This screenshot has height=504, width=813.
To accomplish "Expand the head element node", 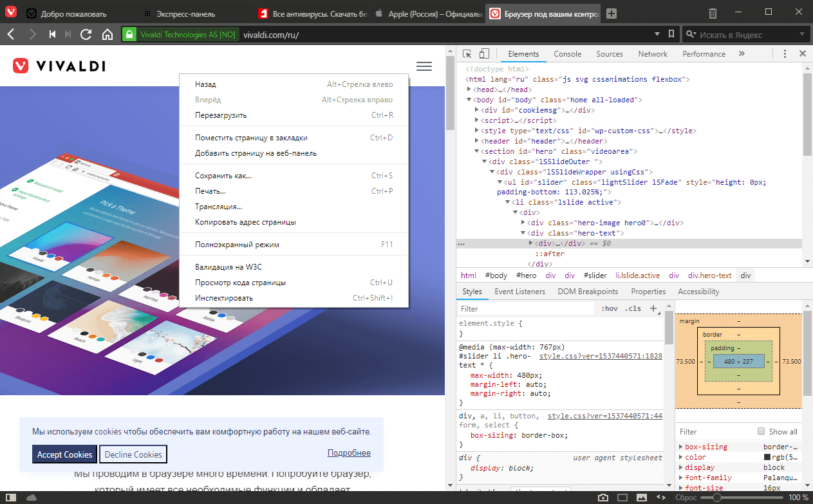I will 470,90.
